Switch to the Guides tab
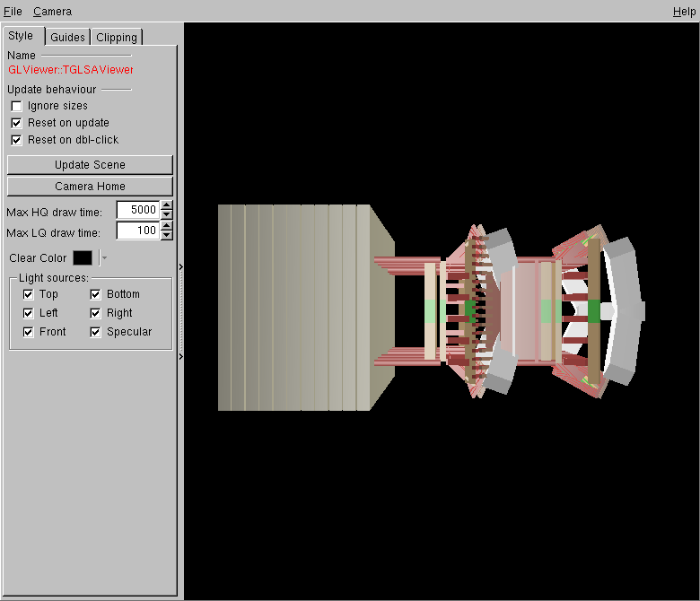The width and height of the screenshot is (700, 601). tap(68, 37)
